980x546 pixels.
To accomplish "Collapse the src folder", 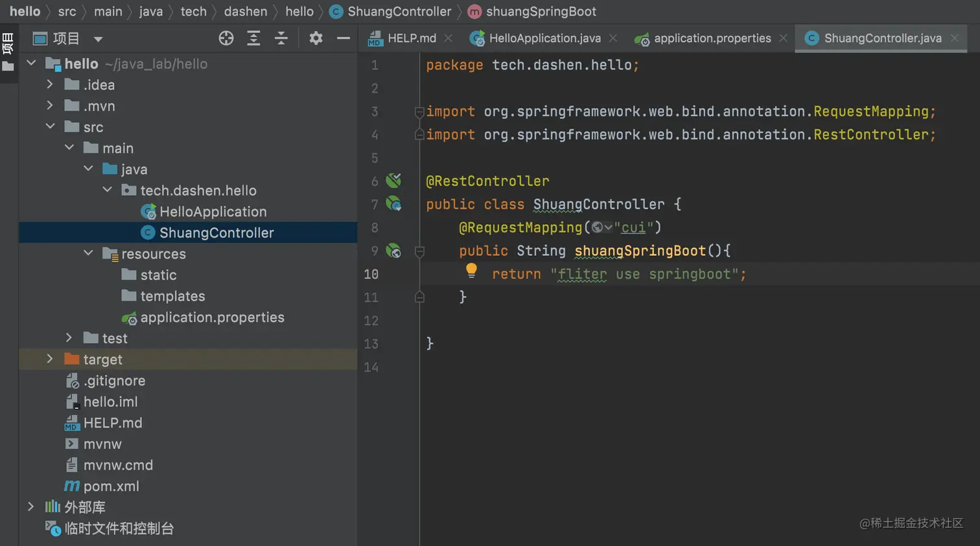I will click(50, 126).
